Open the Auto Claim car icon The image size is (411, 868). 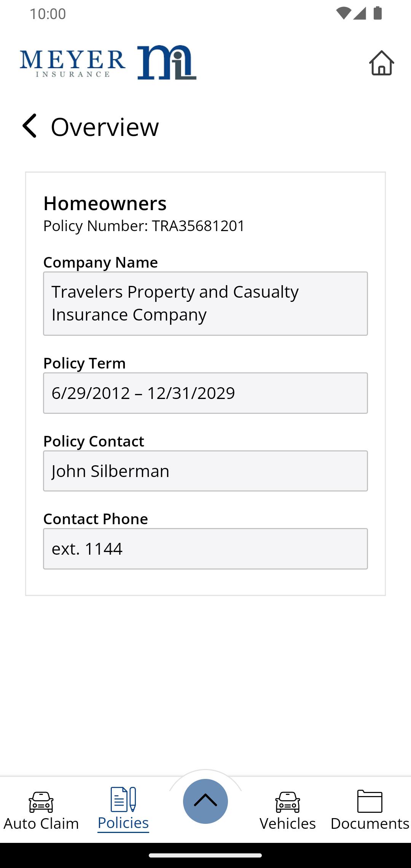click(x=41, y=802)
